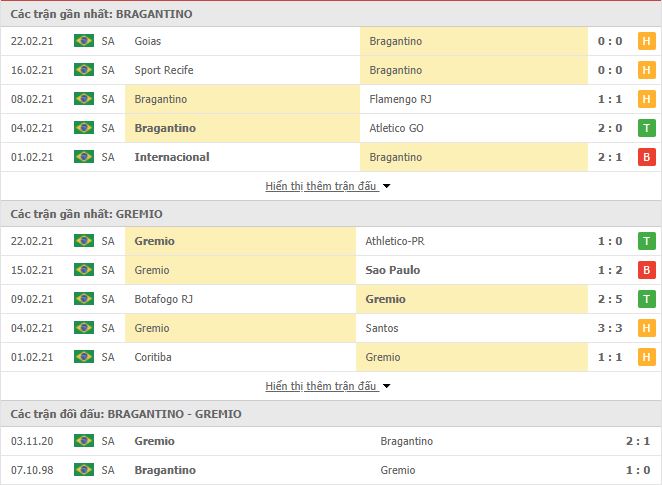Click the SA league label in Goias row
Screen dimensions: 662x485
point(108,41)
